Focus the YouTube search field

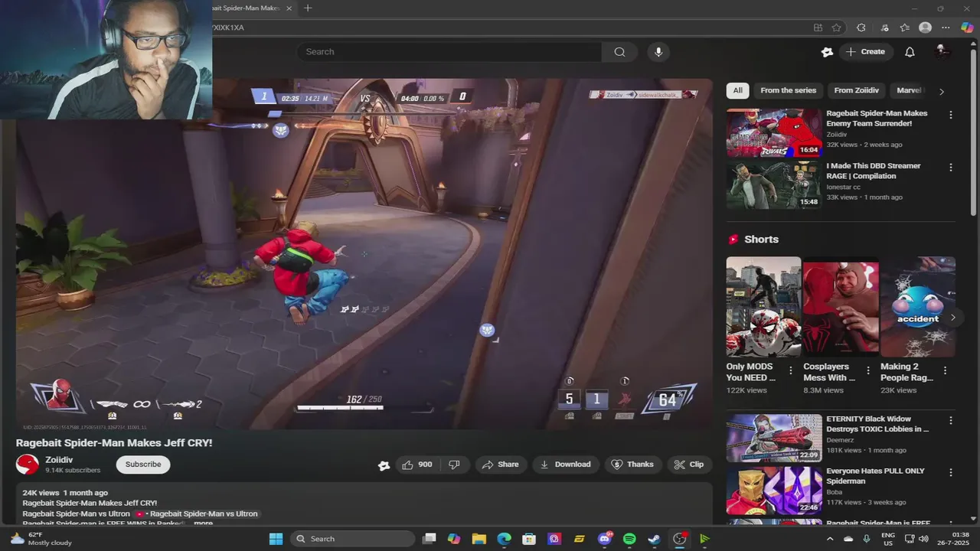(x=449, y=52)
